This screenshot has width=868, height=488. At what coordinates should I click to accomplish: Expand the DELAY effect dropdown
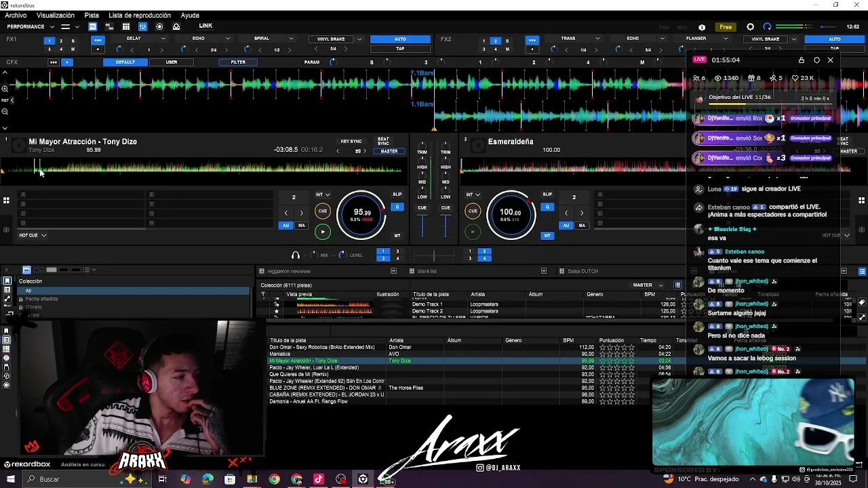point(163,39)
